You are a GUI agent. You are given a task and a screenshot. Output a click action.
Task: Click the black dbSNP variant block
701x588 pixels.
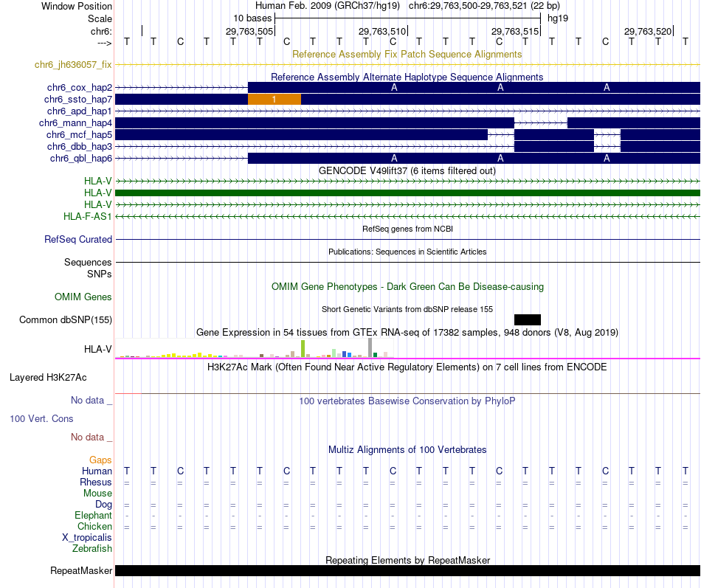pos(528,319)
